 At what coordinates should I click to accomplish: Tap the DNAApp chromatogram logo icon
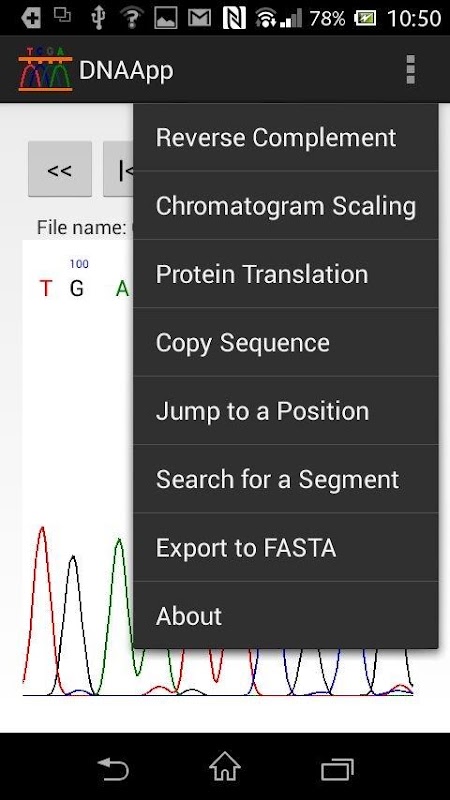45,69
